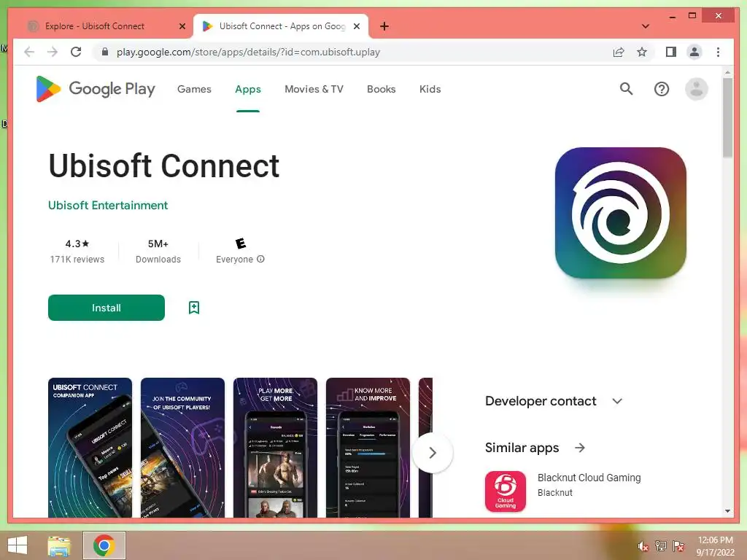Open the tab search dropdown
This screenshot has height=560, width=747.
click(645, 26)
